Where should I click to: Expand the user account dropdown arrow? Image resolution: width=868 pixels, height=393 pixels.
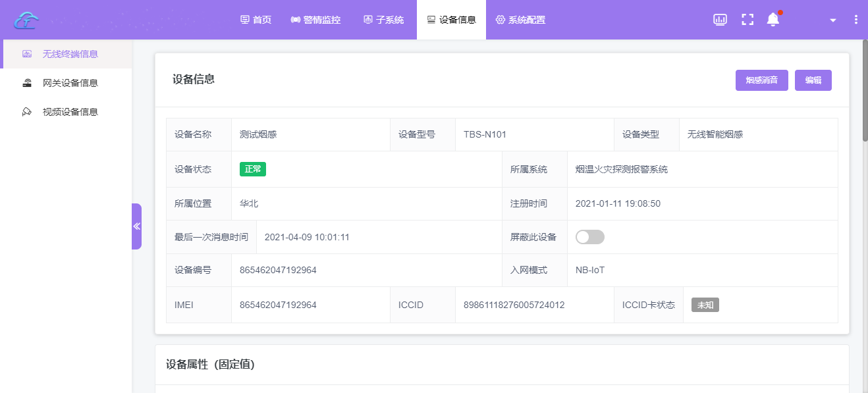coord(833,20)
